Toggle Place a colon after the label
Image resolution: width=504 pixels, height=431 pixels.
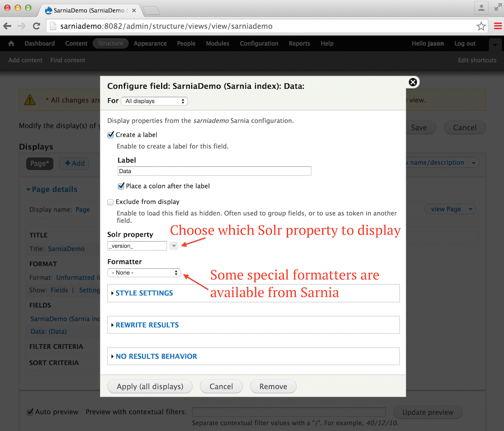point(121,186)
